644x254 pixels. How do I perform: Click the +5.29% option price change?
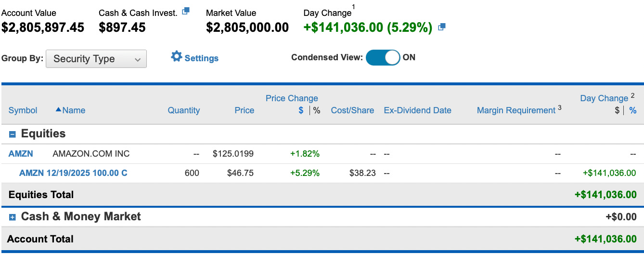pyautogui.click(x=305, y=173)
